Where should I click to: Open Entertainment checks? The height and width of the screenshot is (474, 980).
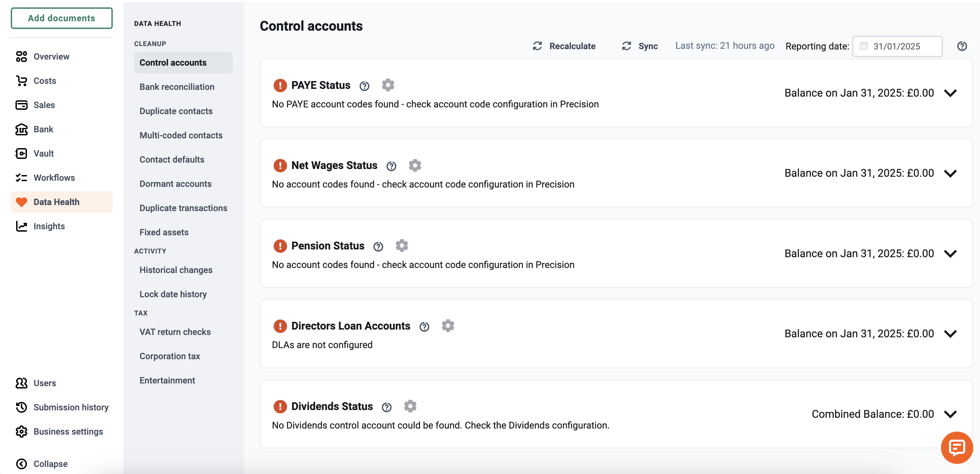tap(183, 380)
